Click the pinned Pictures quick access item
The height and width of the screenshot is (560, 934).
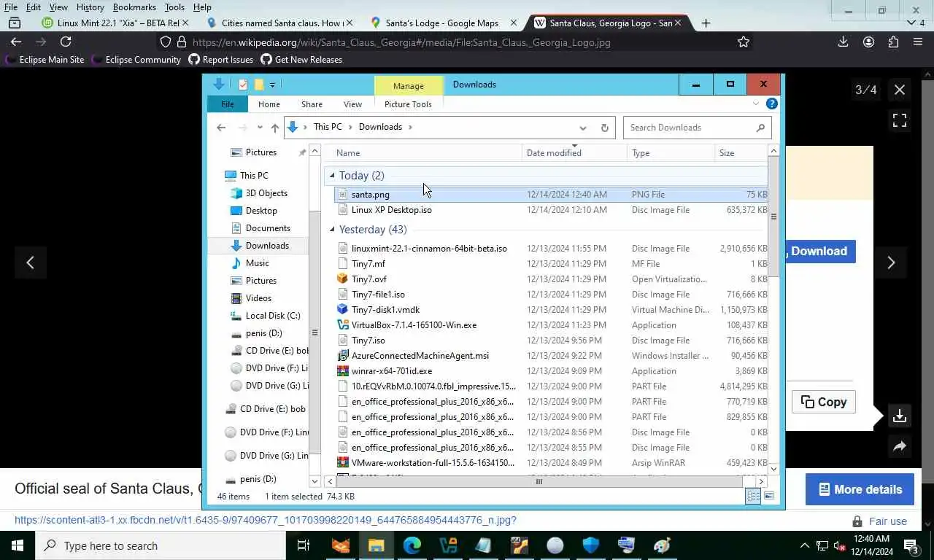(x=260, y=152)
